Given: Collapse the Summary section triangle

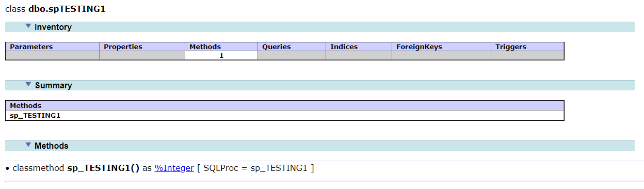Looking at the screenshot, I should [x=28, y=84].
